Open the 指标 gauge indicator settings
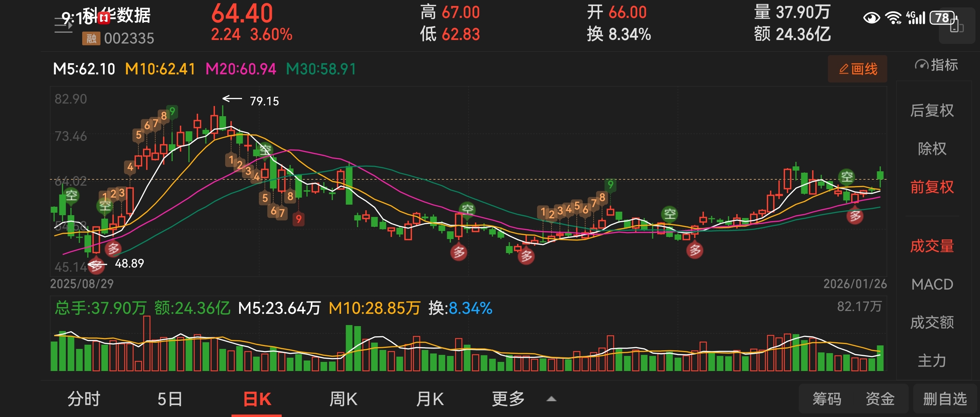Viewport: 980px width, 417px height. pyautogui.click(x=936, y=65)
